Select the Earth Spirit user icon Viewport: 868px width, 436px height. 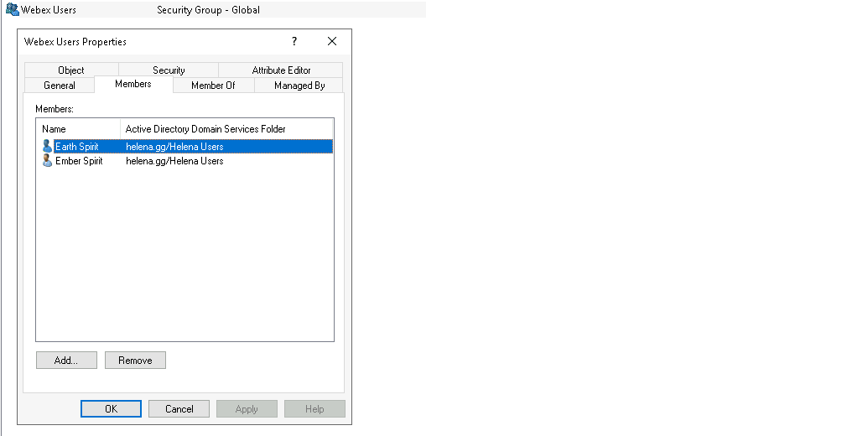pos(47,147)
